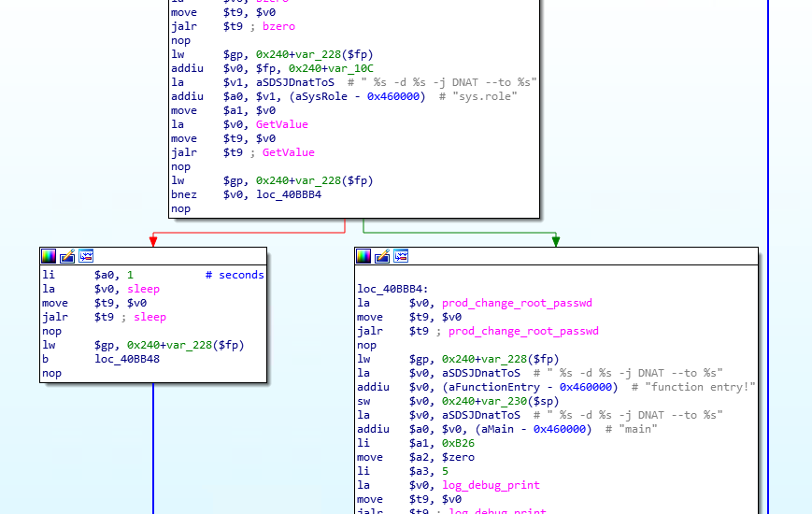Click the group nodes icon on the loc_40BBB4 block
Screen dimensions: 812x514
(x=402, y=256)
